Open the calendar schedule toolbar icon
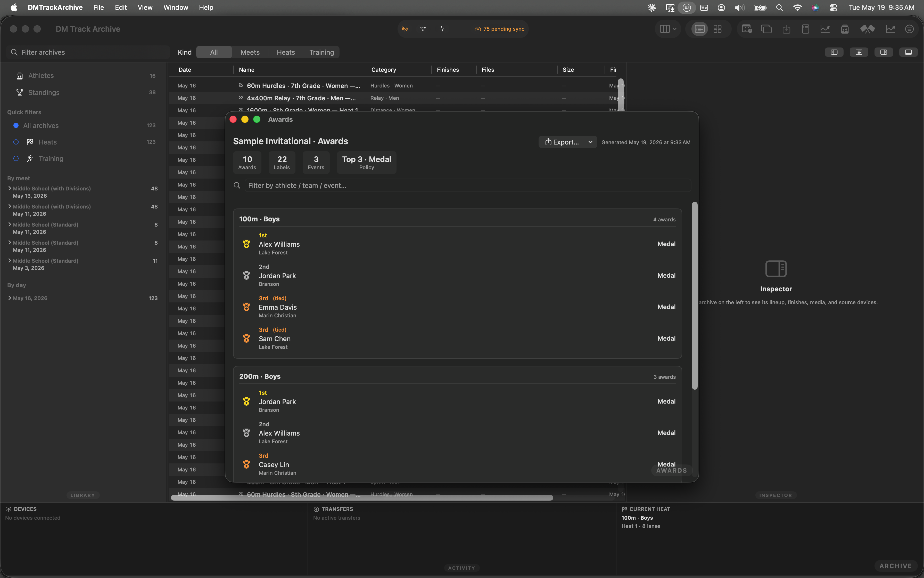The width and height of the screenshot is (924, 578). pos(747,29)
